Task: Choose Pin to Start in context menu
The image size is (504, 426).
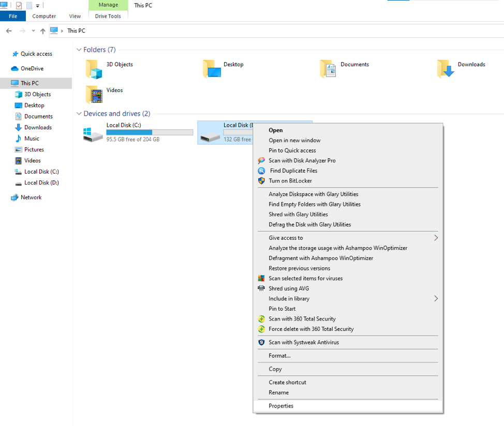Action: [348, 309]
